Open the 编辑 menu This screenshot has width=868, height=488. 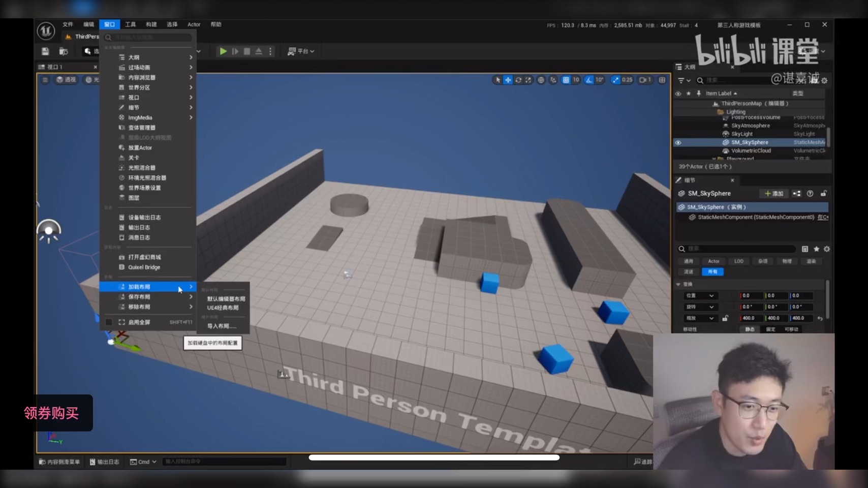click(x=89, y=24)
